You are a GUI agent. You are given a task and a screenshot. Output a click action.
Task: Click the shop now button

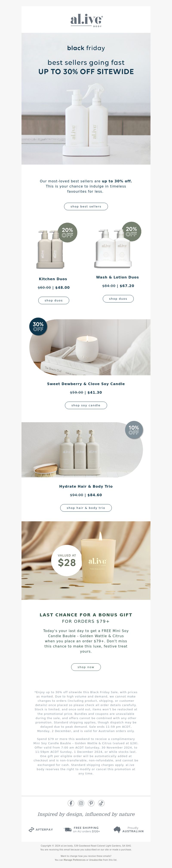point(86,667)
